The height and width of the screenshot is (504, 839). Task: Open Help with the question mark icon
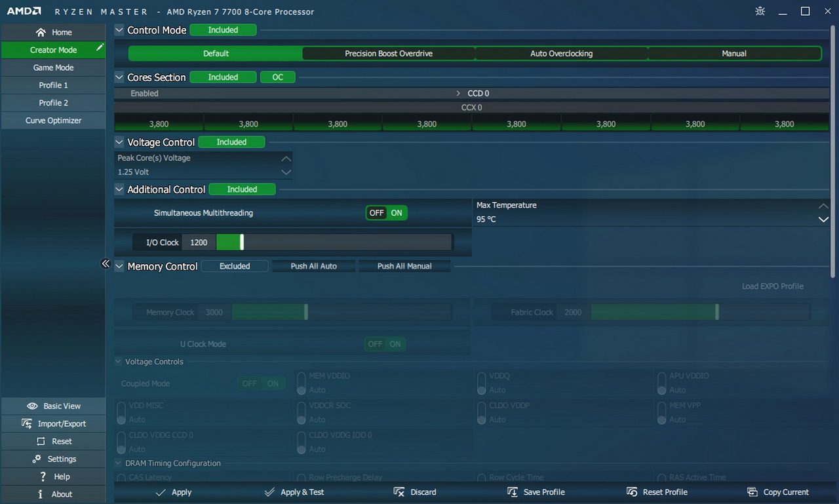coord(53,476)
